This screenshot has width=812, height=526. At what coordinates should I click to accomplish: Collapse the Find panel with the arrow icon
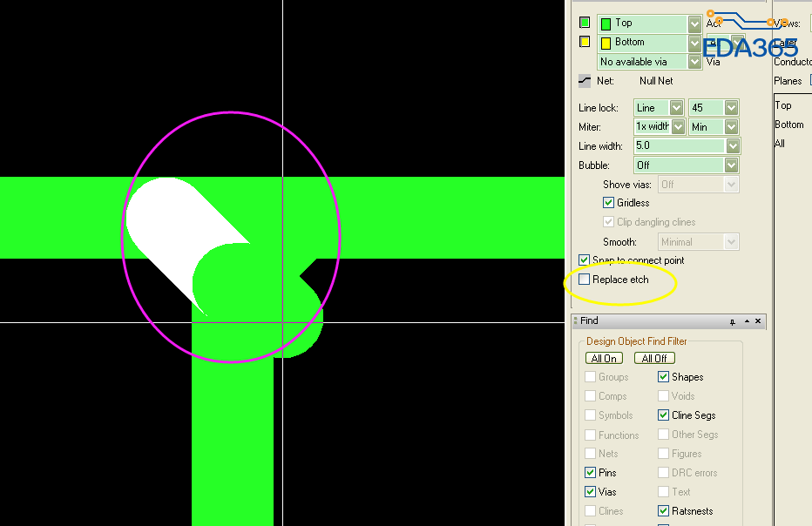click(x=746, y=321)
